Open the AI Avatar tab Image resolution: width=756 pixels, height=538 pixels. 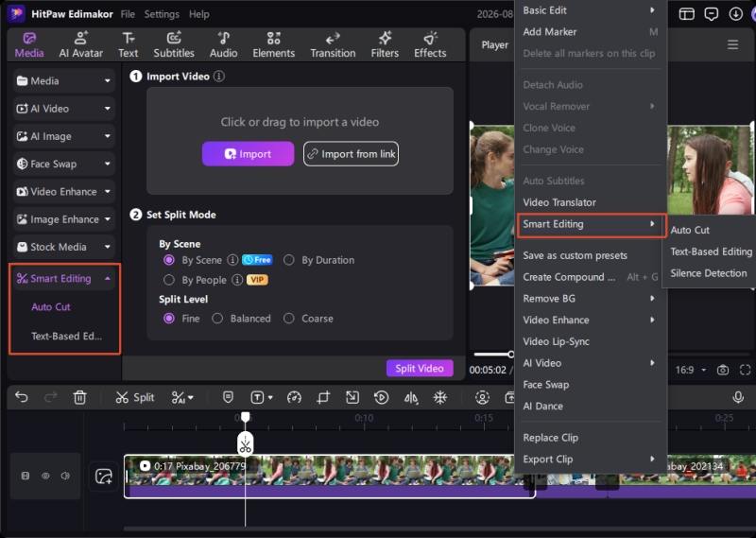pos(80,44)
